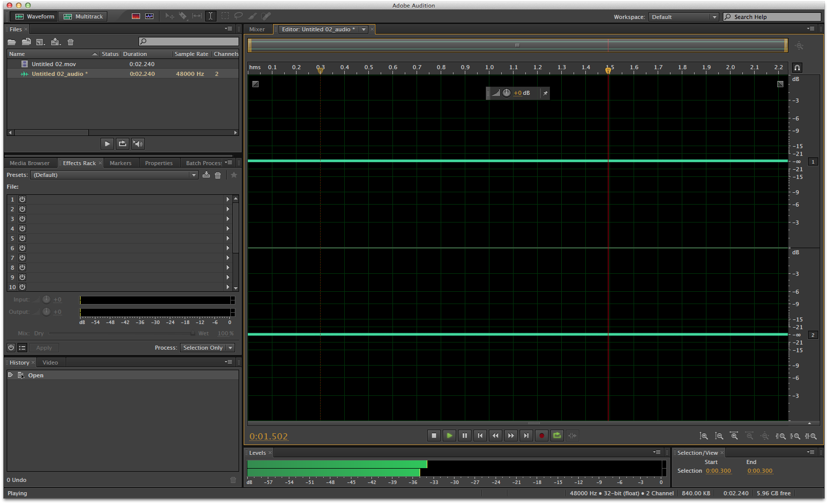Open the Levels panel options menu
Viewport: 828px width, 504px height.
657,452
